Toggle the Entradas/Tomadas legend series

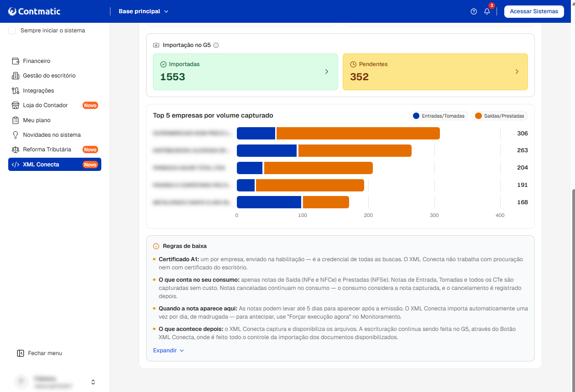(x=439, y=116)
